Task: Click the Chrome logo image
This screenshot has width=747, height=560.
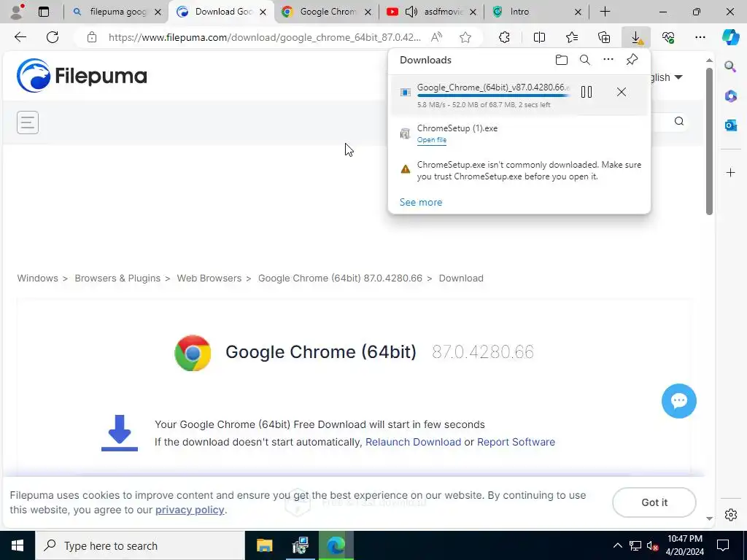Action: coord(193,353)
